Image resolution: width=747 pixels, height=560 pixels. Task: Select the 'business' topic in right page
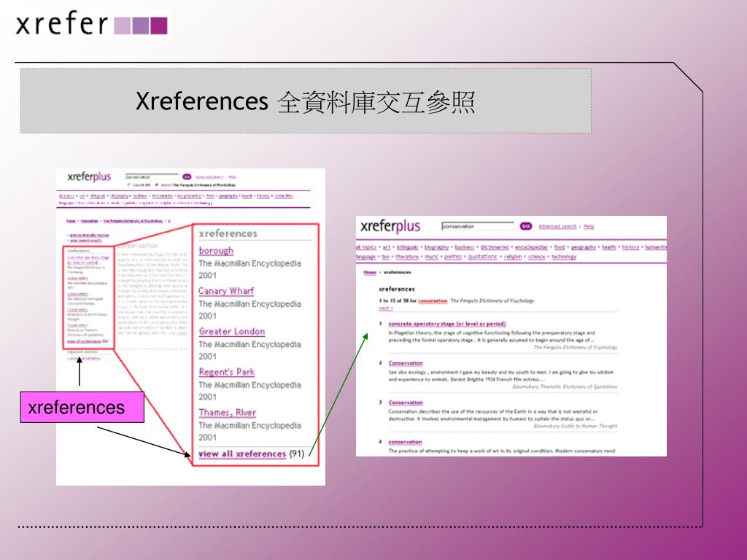pyautogui.click(x=465, y=246)
